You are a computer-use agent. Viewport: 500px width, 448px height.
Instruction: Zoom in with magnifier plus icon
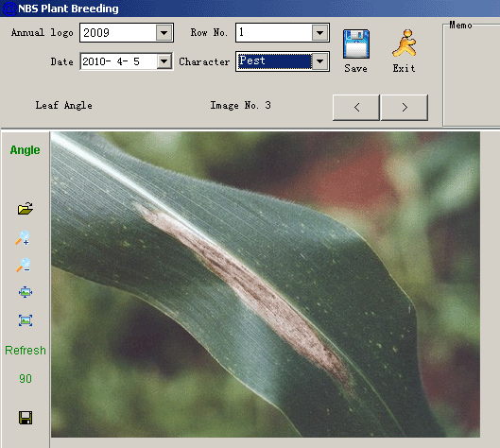23,238
